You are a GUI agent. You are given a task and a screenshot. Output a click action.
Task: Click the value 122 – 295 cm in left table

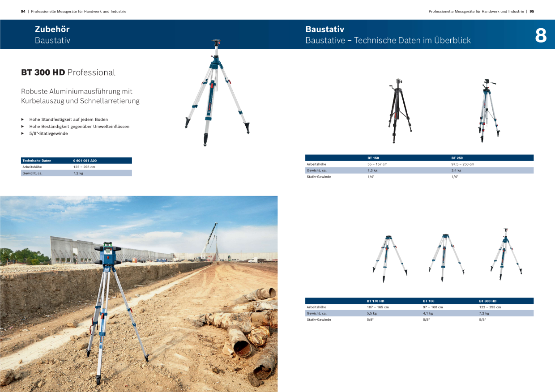coord(84,167)
